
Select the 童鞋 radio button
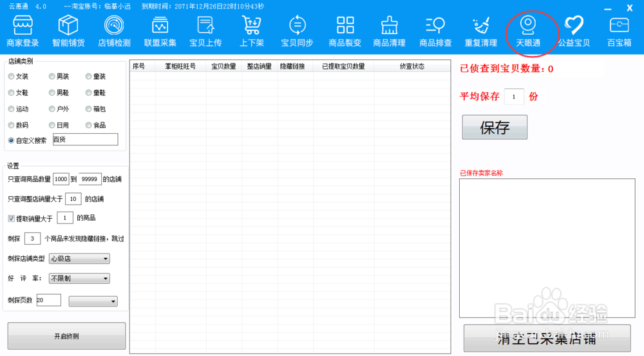pos(88,93)
